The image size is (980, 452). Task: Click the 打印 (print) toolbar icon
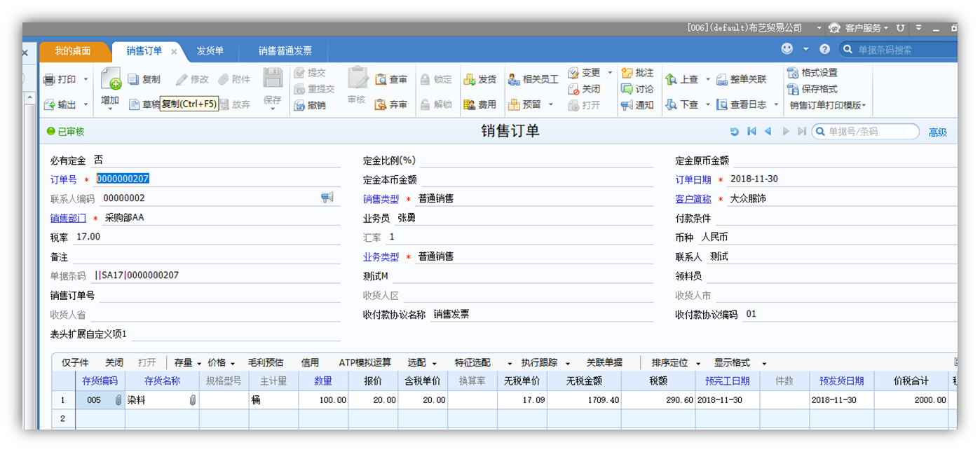pos(49,79)
